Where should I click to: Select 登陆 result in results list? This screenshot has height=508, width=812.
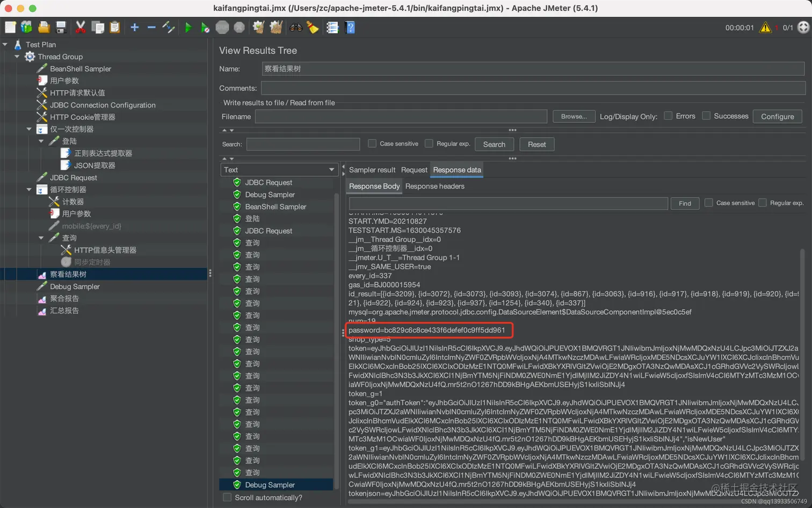[252, 219]
